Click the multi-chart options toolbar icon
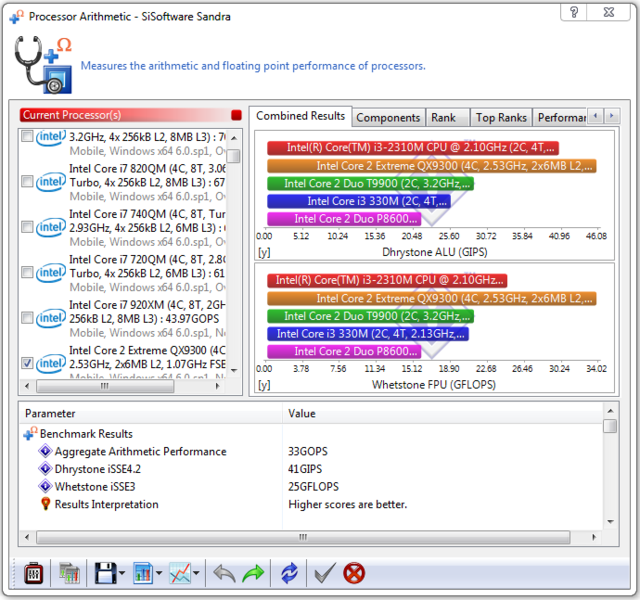This screenshot has width=640, height=600. 69,573
